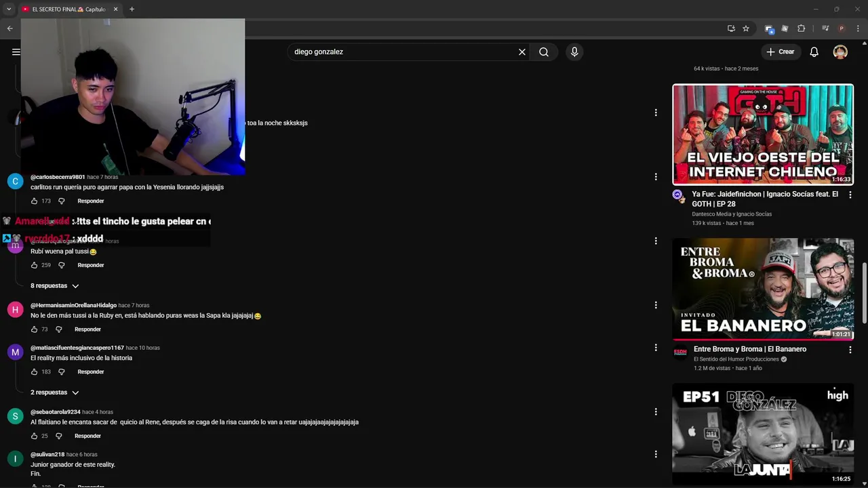Dislike HermanisaminOrellanaHidalgo's comment
Image resolution: width=868 pixels, height=488 pixels.
tap(58, 329)
